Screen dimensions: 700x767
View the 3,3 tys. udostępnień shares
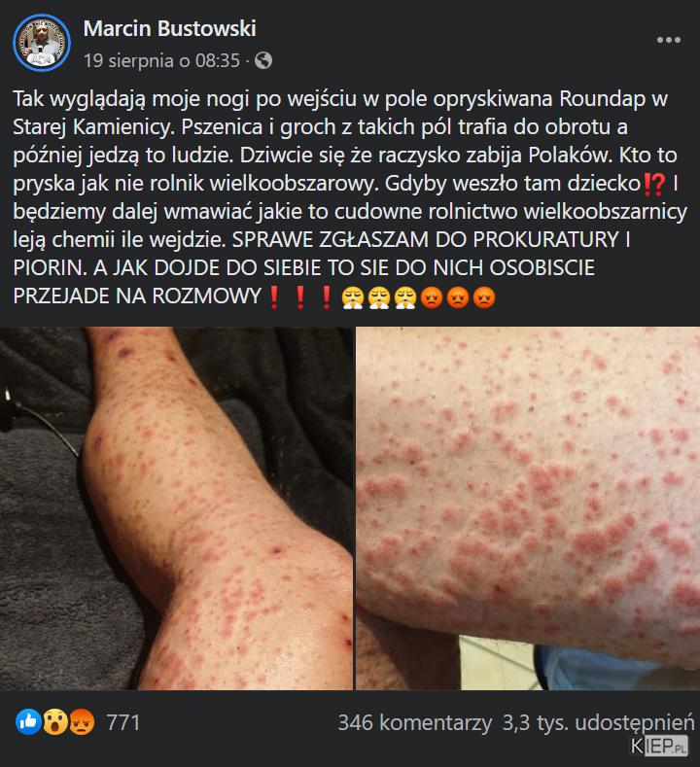point(598,722)
